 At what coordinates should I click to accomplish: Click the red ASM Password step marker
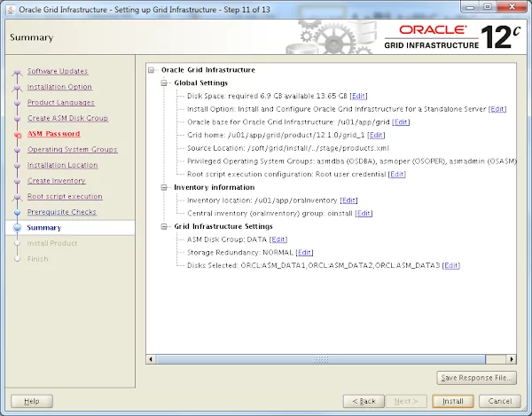pos(18,135)
